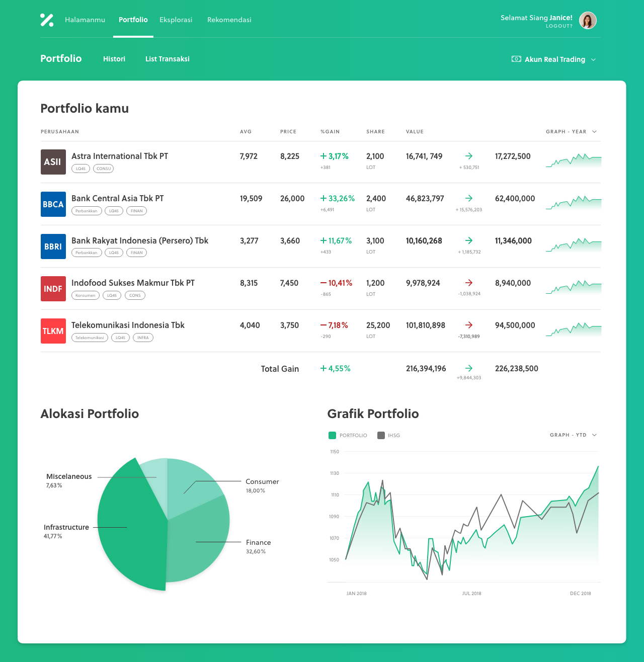The image size is (644, 662).
Task: Click the ASII ticker logo
Action: pos(53,162)
